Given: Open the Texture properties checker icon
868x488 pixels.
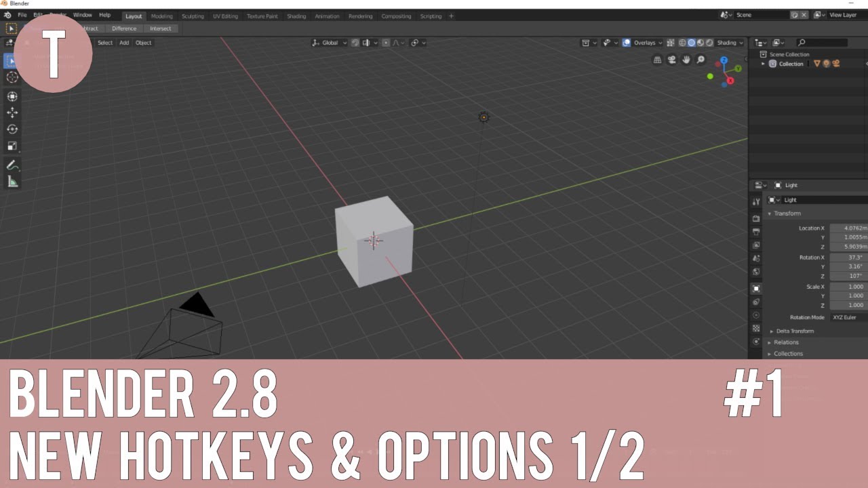Looking at the screenshot, I should [756, 329].
